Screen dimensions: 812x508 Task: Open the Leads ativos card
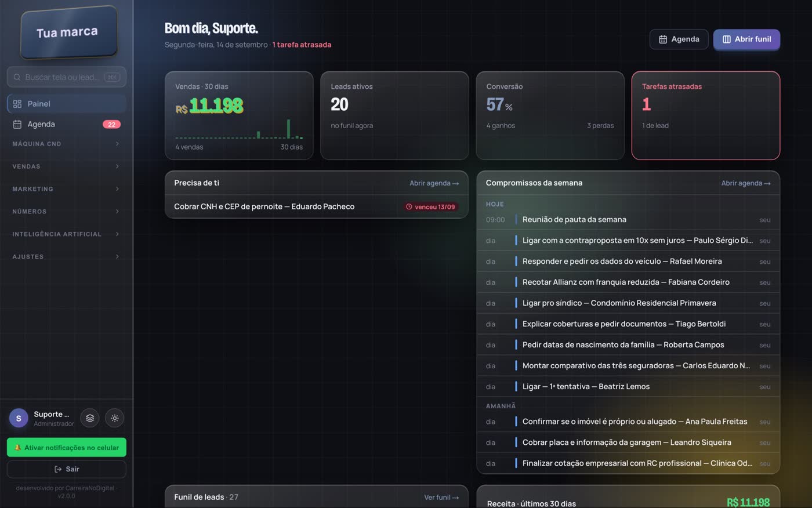394,115
